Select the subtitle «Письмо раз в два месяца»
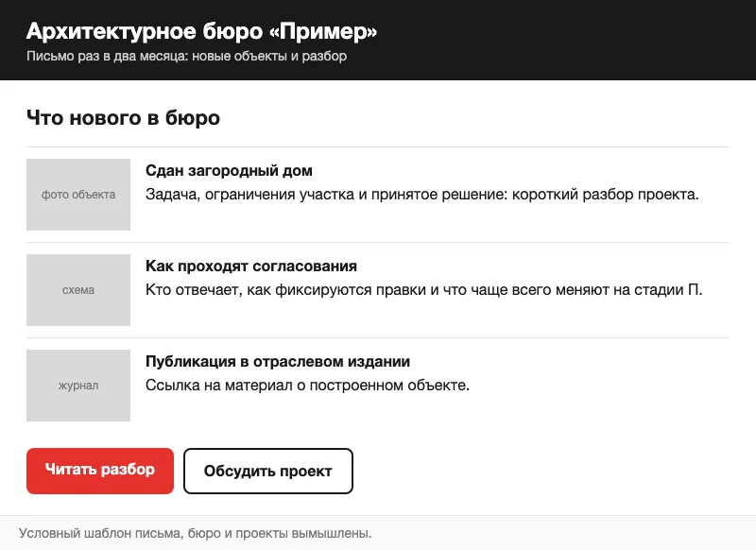Viewport: 756px width, 550px height. click(186, 56)
